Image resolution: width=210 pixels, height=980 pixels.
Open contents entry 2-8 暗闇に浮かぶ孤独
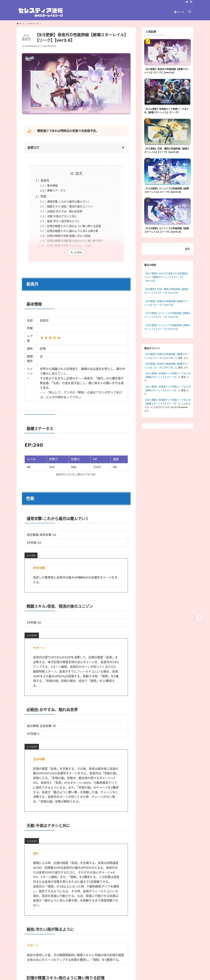(x=65, y=236)
